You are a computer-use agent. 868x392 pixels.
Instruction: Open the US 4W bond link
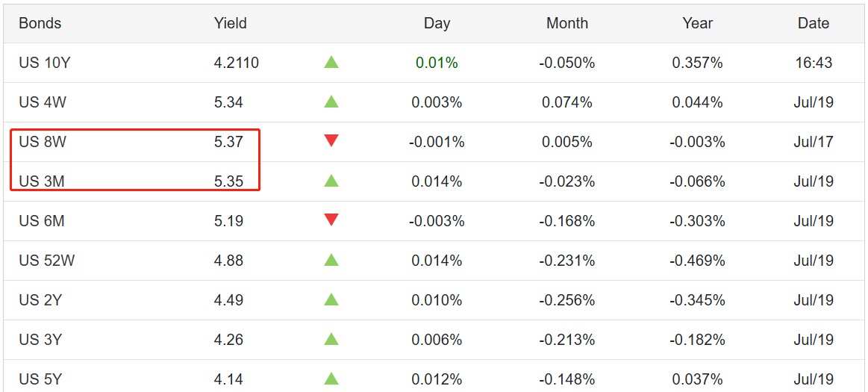point(42,102)
